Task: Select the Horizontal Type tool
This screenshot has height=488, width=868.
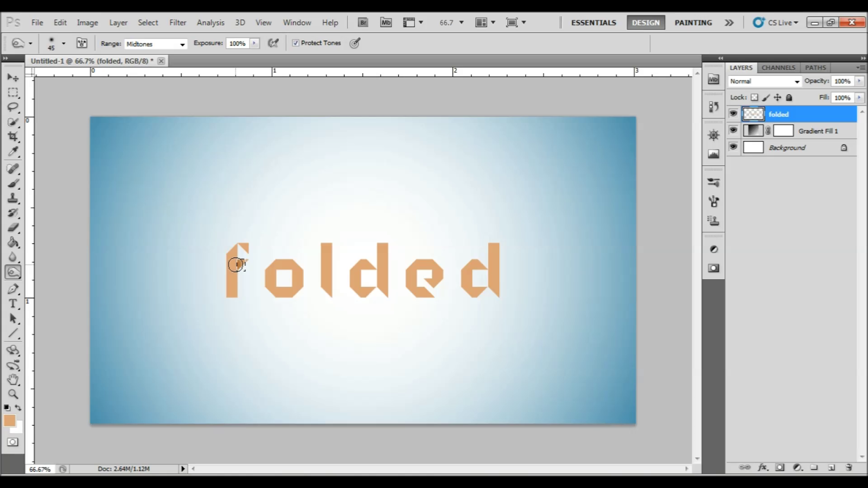Action: pyautogui.click(x=13, y=304)
